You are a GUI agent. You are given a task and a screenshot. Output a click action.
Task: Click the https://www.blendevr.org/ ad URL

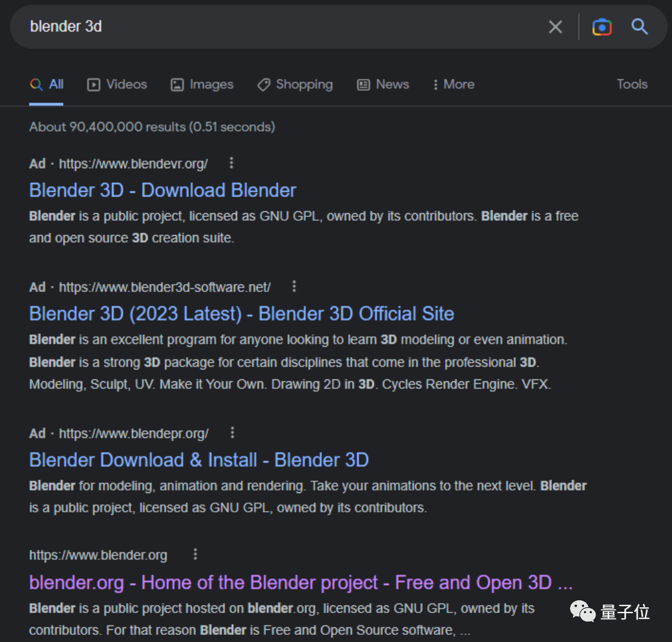point(133,164)
